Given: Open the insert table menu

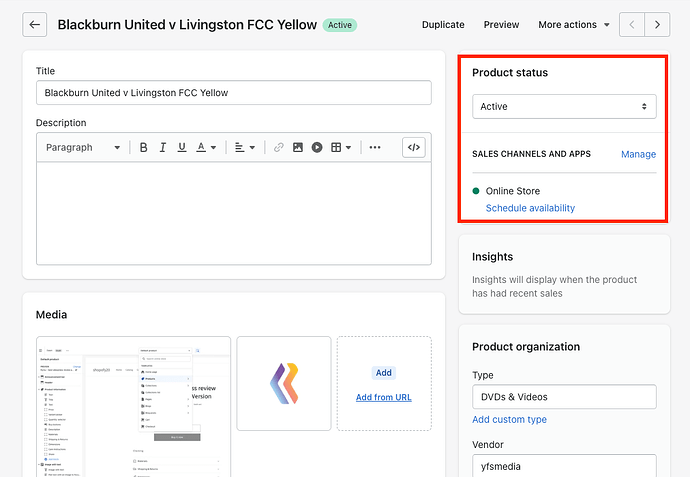Looking at the screenshot, I should (x=341, y=148).
